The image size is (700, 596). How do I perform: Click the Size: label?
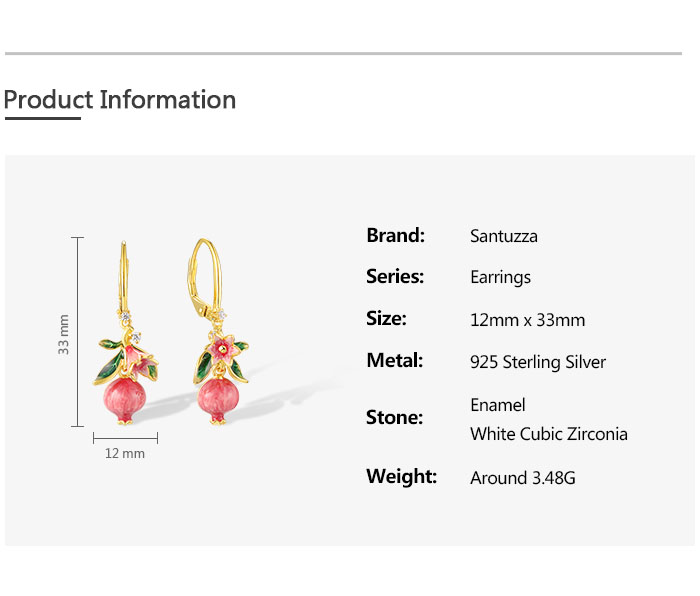387,318
